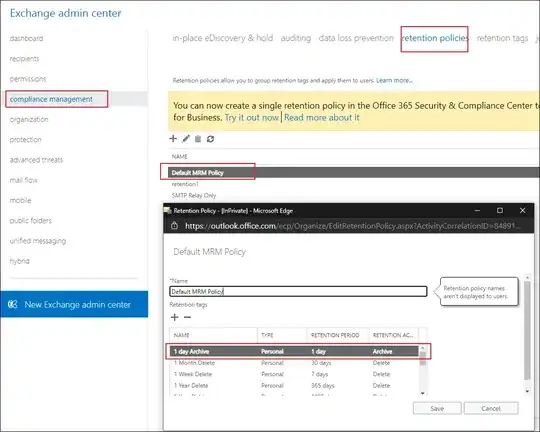Select the retention policies tab
Image resolution: width=540 pixels, height=432 pixels.
point(435,38)
